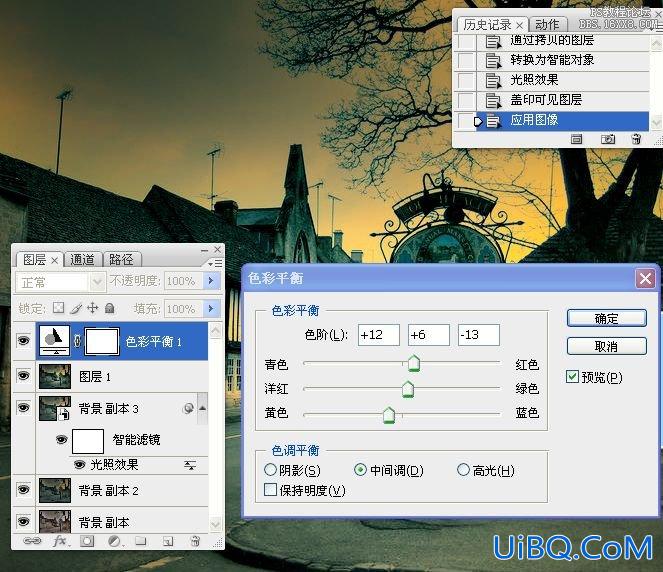
Task: Toggle lock all padlock icon
Action: pyautogui.click(x=110, y=308)
